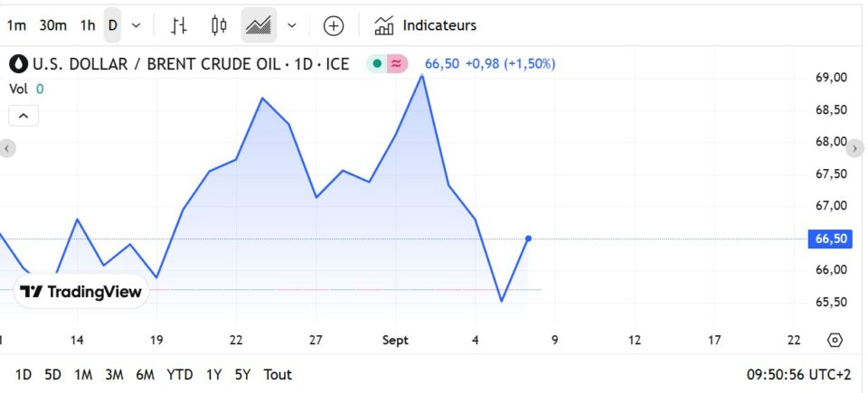Click the Tout range button
Viewport: 868px width, 393px height.
pyautogui.click(x=278, y=374)
